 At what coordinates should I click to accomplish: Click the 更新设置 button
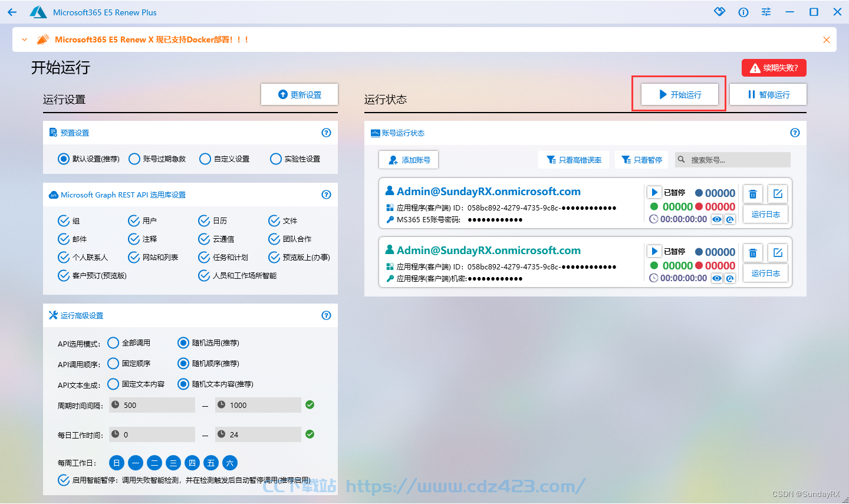pos(300,94)
